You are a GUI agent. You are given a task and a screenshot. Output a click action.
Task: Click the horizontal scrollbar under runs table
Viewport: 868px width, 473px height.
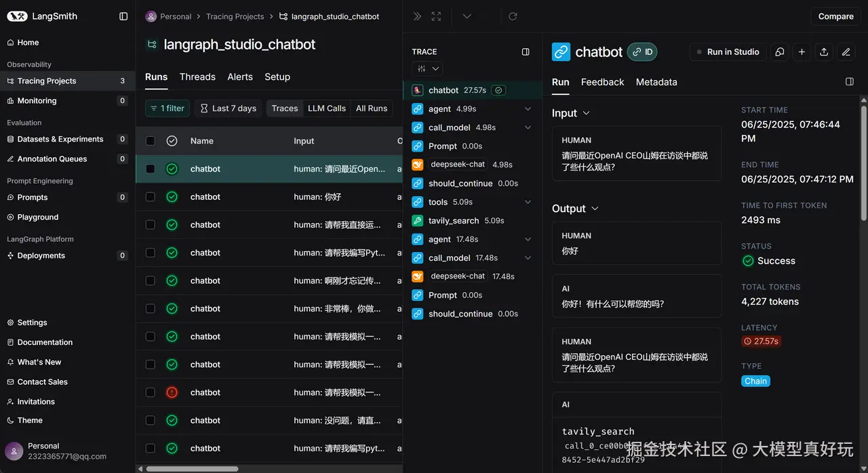[192, 468]
